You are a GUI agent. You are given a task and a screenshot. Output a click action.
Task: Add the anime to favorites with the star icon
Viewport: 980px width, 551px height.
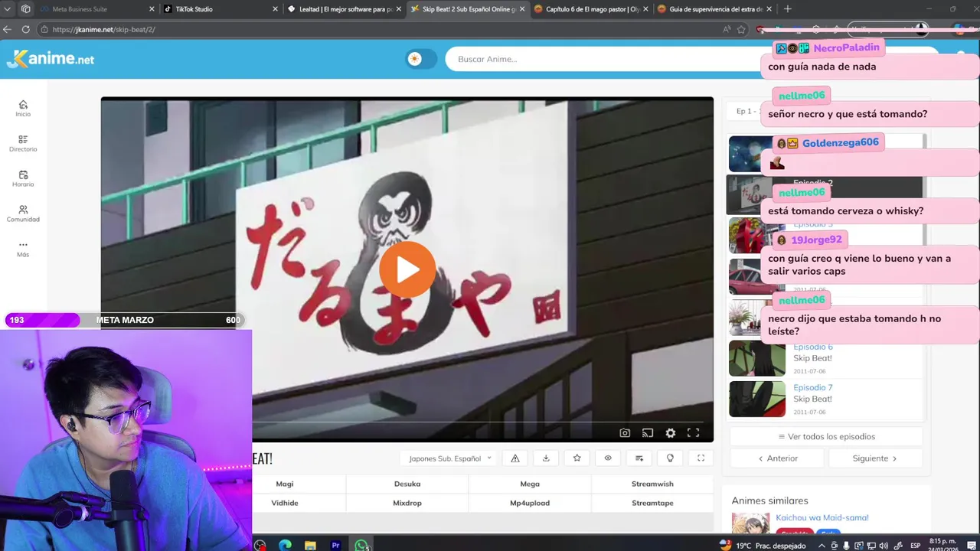[x=577, y=458]
